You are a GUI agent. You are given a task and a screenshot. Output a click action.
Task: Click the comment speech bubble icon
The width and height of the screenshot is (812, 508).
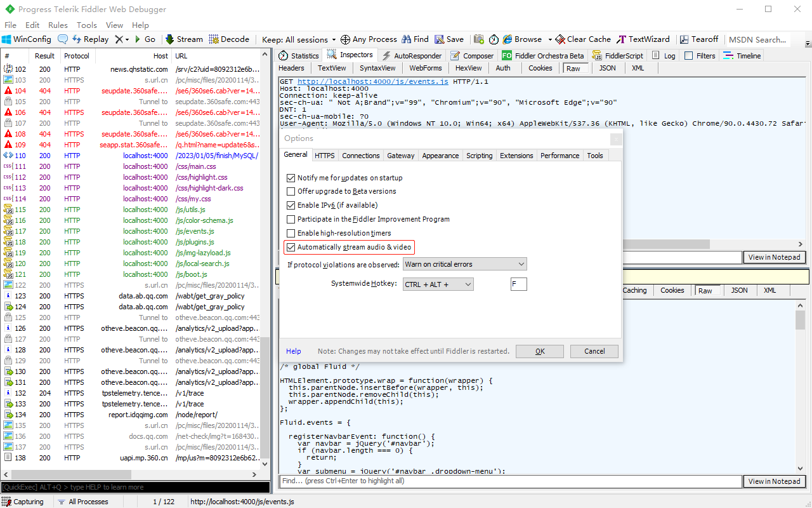[x=63, y=39]
